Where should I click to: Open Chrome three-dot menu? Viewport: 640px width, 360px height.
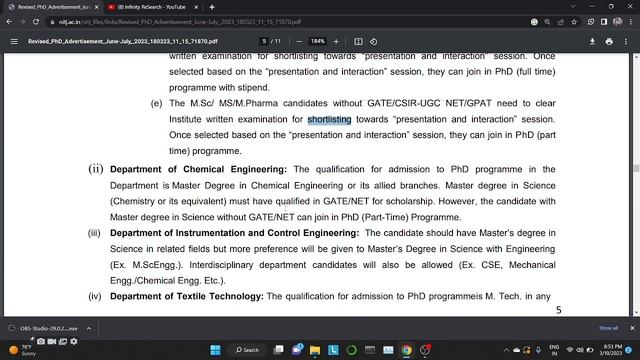pos(631,22)
